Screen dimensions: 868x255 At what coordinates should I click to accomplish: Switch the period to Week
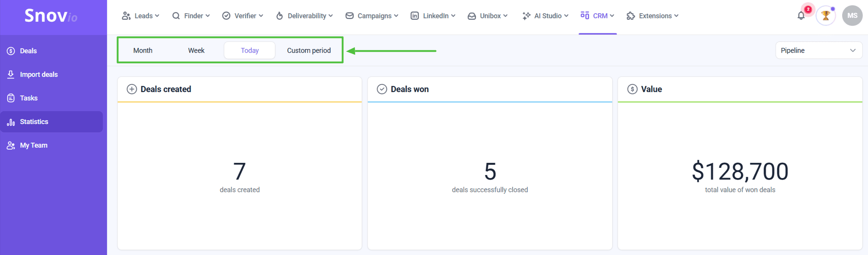point(196,51)
